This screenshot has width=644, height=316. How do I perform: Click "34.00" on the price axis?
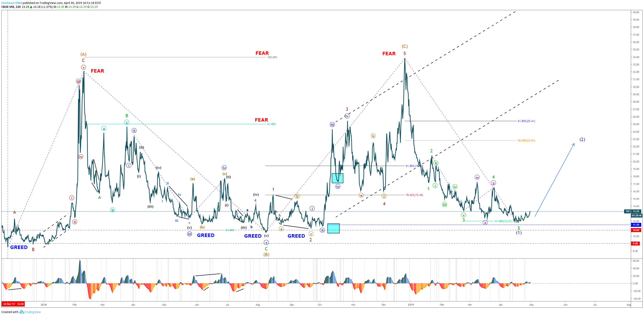[636, 57]
